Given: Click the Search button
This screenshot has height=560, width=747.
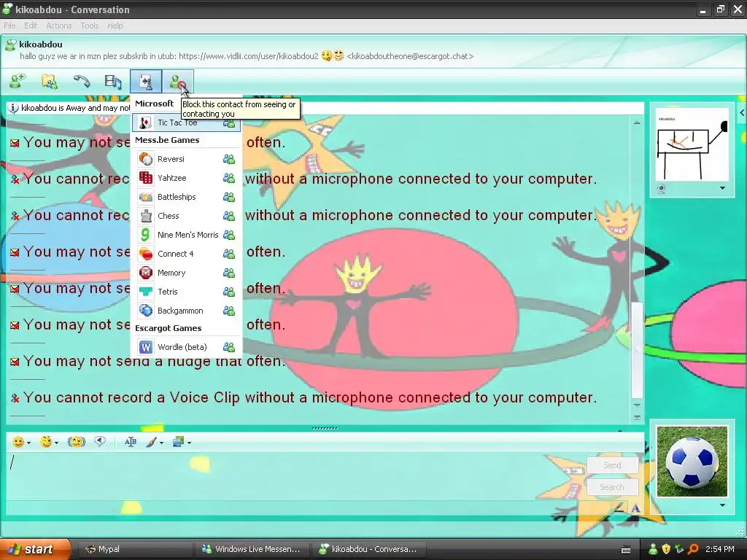Looking at the screenshot, I should point(612,487).
